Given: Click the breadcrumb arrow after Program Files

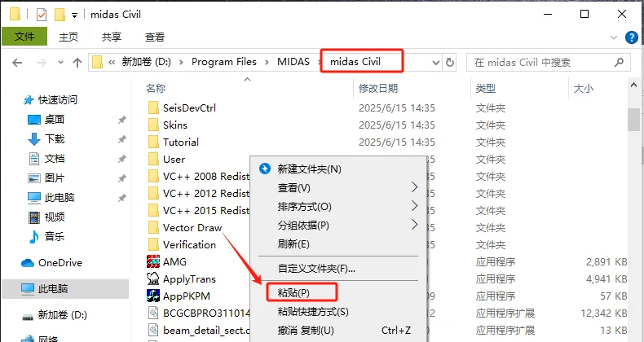Looking at the screenshot, I should (267, 63).
